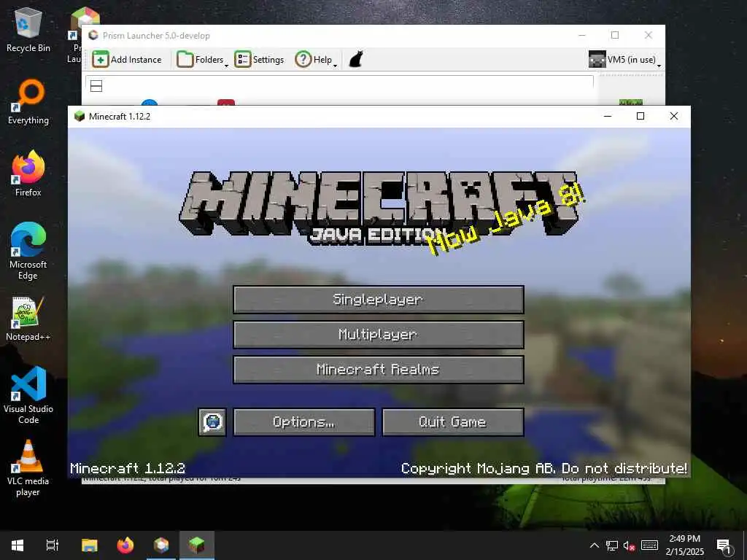Show hidden system tray icons
The height and width of the screenshot is (560, 747).
pyautogui.click(x=595, y=545)
